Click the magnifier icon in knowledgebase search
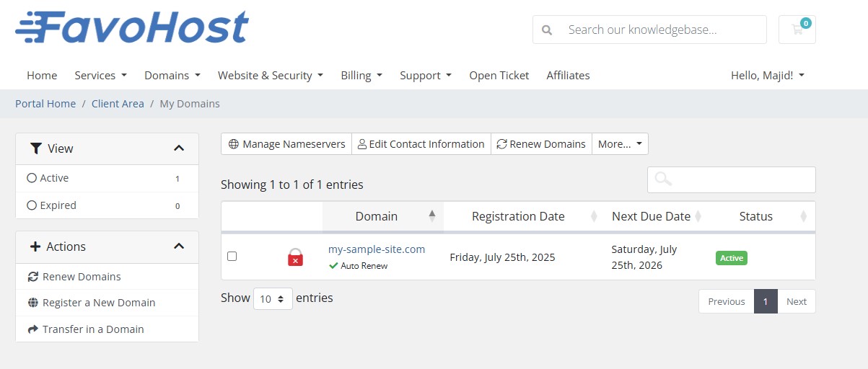868x369 pixels. (547, 30)
